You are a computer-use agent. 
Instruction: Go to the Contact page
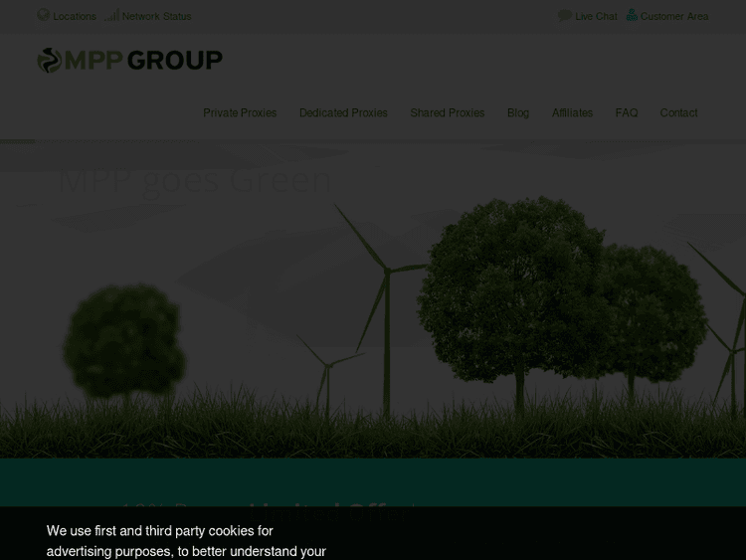pyautogui.click(x=678, y=113)
